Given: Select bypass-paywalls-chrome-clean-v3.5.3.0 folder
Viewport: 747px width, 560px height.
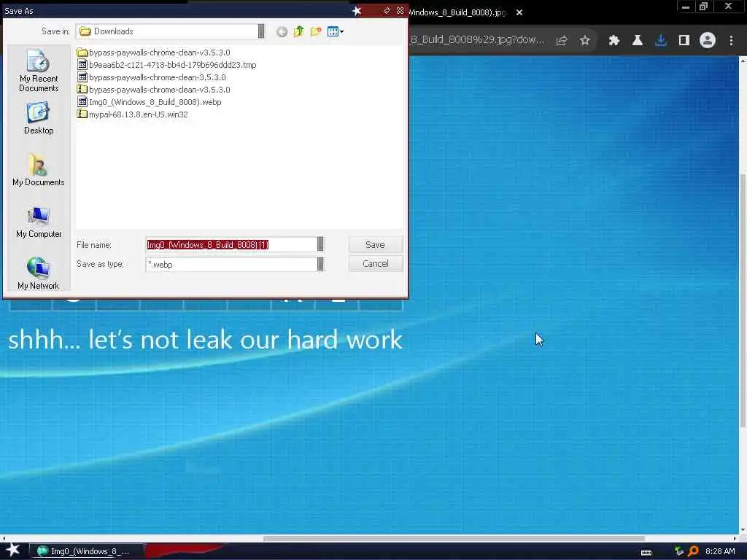Looking at the screenshot, I should 153,52.
